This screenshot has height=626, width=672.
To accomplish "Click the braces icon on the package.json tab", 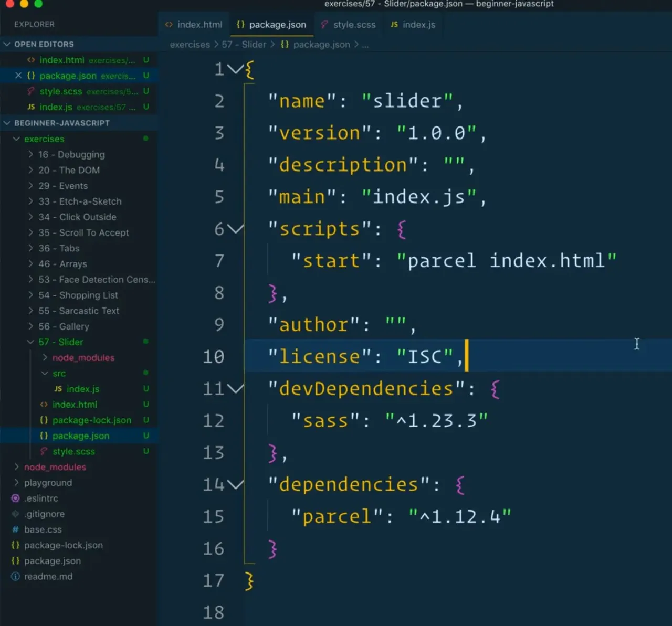I will (x=241, y=24).
